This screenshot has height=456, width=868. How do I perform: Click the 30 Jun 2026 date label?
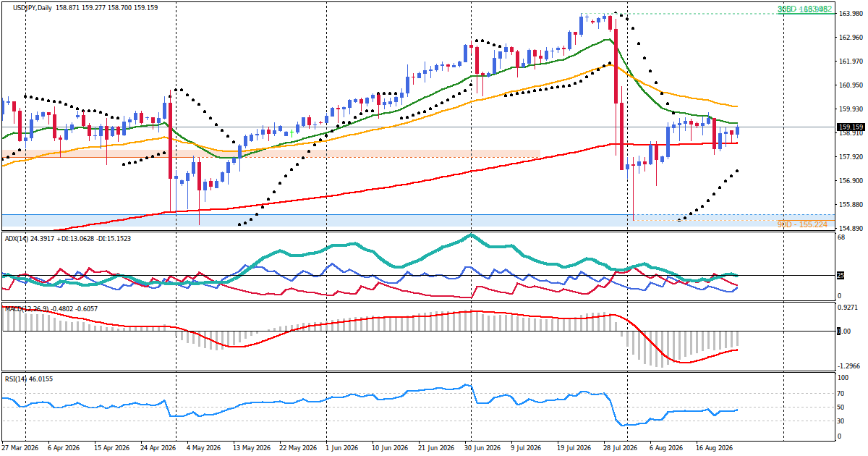[x=482, y=448]
